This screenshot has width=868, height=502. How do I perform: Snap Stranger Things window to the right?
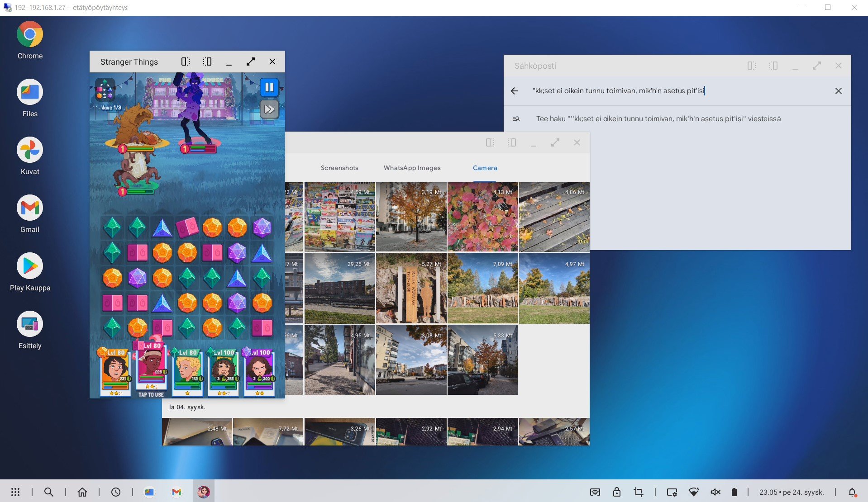207,62
